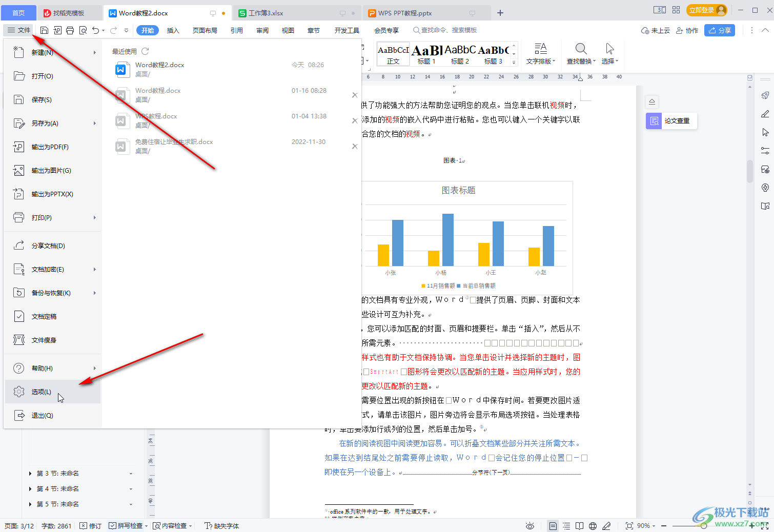Switch to web layout globe icon

click(x=593, y=526)
